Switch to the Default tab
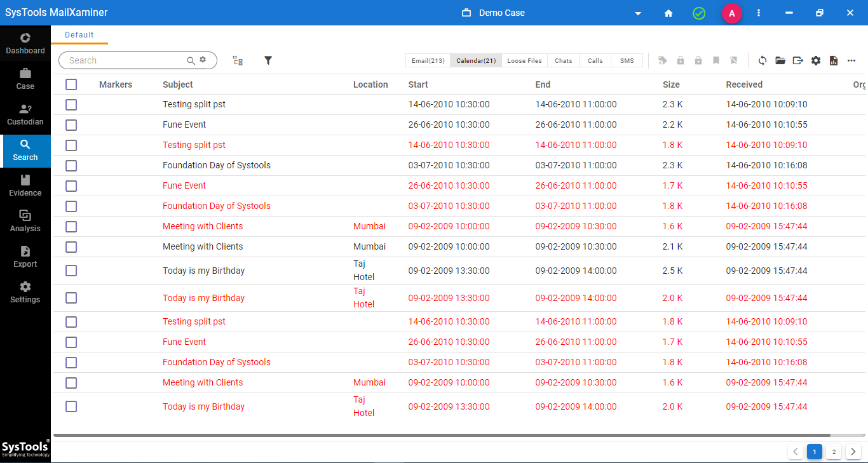The width and height of the screenshot is (868, 463). click(x=79, y=35)
